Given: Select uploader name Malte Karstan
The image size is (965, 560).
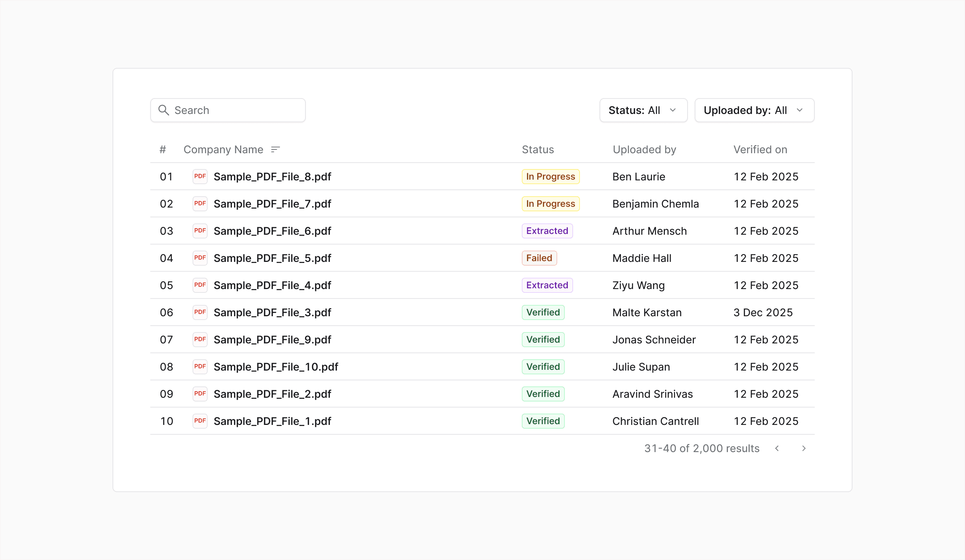Looking at the screenshot, I should coord(647,313).
